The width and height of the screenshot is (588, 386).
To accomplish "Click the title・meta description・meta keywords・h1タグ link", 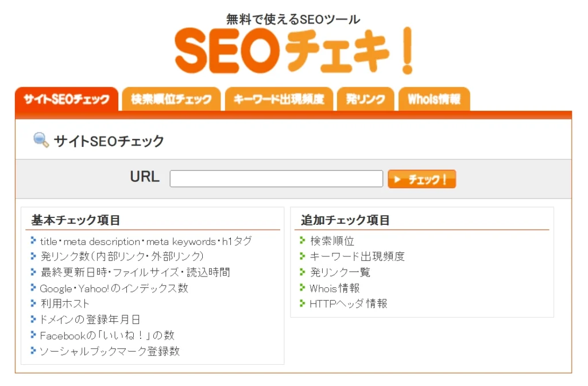I will pos(146,241).
